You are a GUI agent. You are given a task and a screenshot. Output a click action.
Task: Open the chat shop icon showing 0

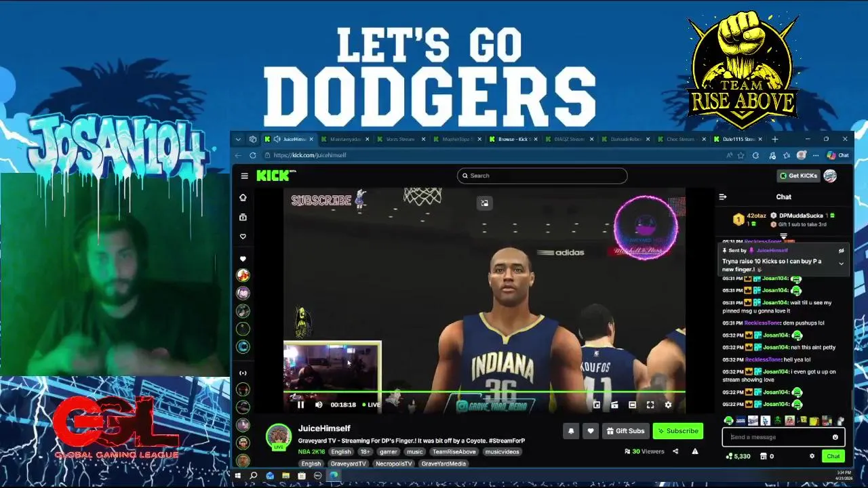click(x=767, y=456)
